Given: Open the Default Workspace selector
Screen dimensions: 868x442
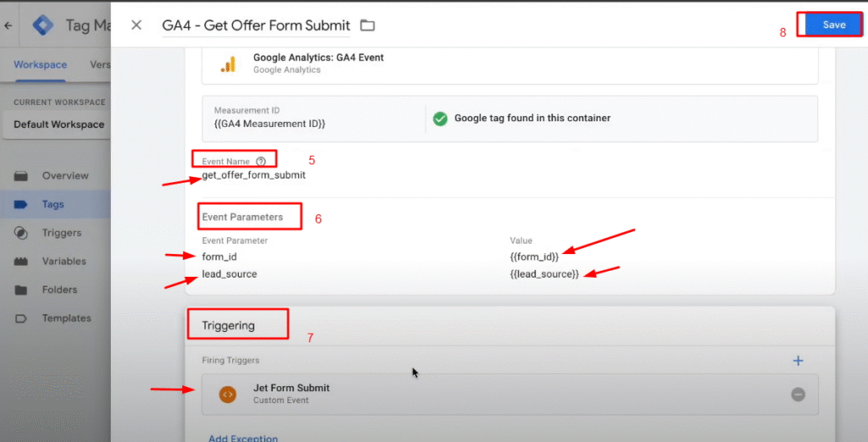Looking at the screenshot, I should [x=58, y=124].
